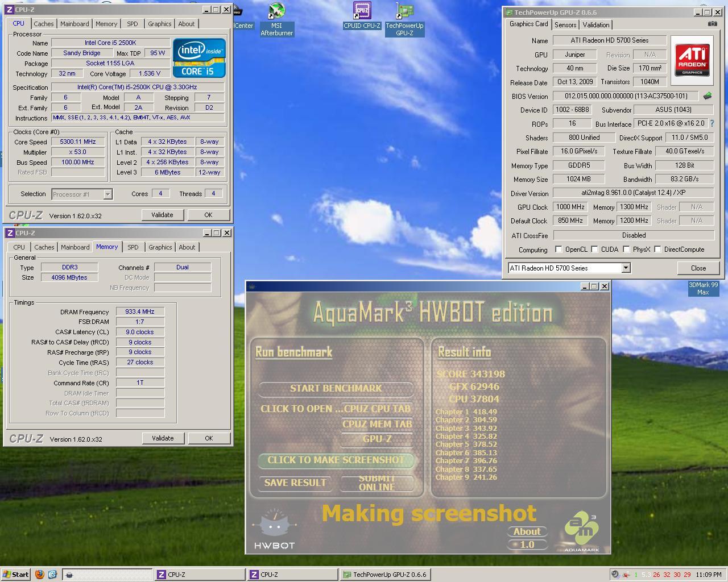This screenshot has height=582, width=728.
Task: Click the Core Speed value 5300.11 MHz
Action: (x=78, y=142)
